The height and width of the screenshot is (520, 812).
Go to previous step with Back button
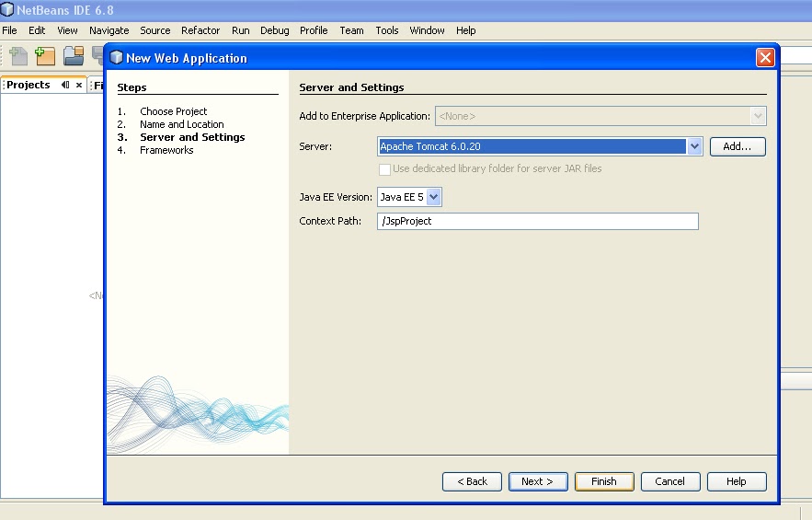tap(472, 481)
